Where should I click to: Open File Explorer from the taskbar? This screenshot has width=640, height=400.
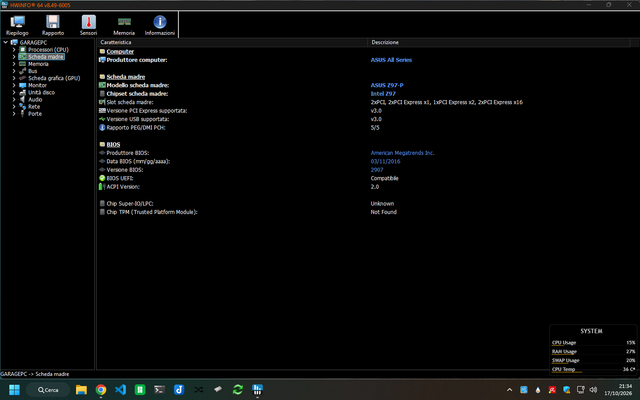[x=81, y=390]
